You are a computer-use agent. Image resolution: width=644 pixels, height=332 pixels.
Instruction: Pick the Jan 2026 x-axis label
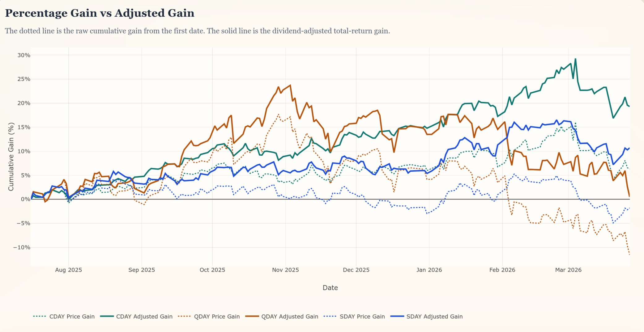429,270
